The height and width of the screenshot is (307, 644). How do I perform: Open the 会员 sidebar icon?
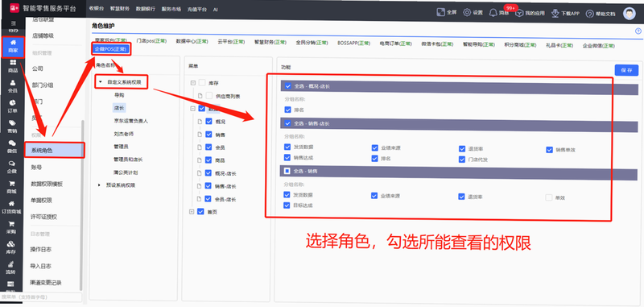pyautogui.click(x=13, y=86)
